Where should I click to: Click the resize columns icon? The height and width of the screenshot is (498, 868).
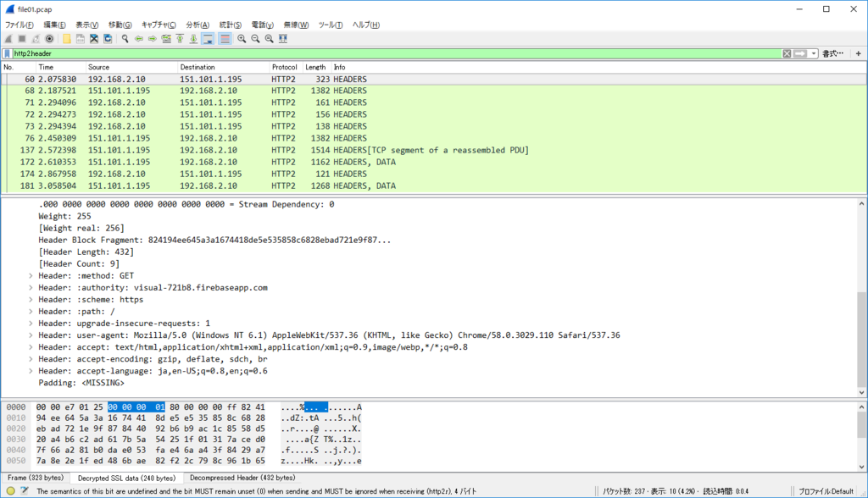pos(283,39)
